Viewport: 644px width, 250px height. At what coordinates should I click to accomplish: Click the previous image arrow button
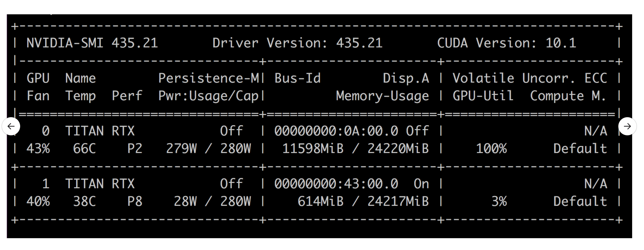pyautogui.click(x=11, y=126)
